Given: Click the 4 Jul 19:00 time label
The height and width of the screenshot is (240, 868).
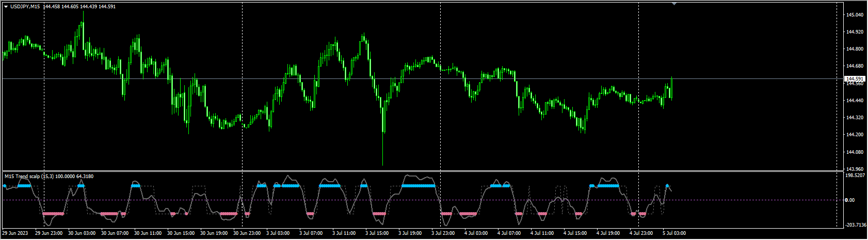Looking at the screenshot, I should [x=609, y=233].
